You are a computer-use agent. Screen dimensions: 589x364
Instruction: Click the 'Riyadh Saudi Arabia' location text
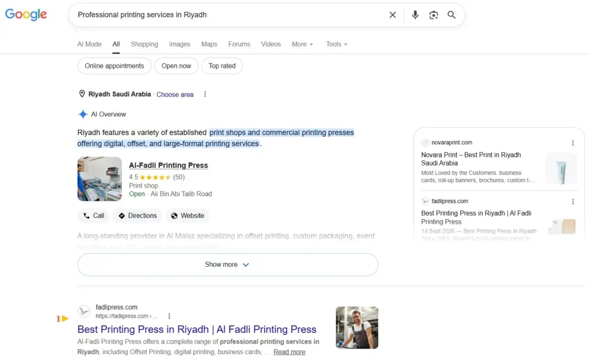120,94
